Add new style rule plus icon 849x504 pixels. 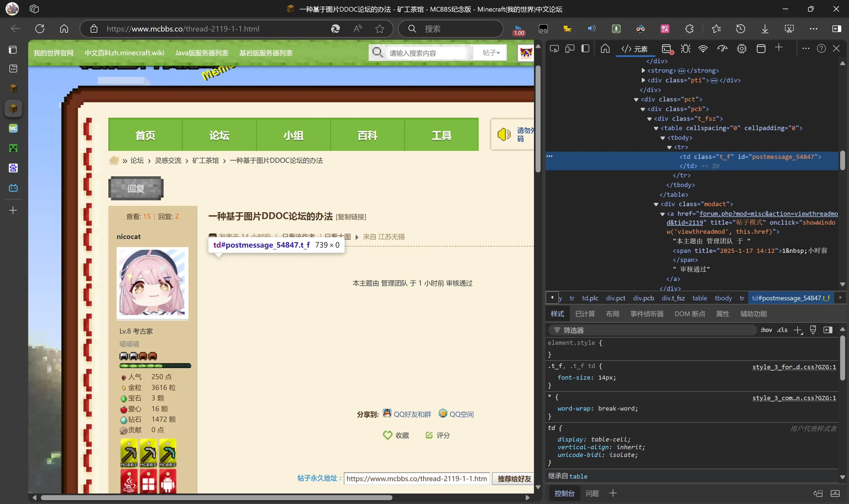798,330
